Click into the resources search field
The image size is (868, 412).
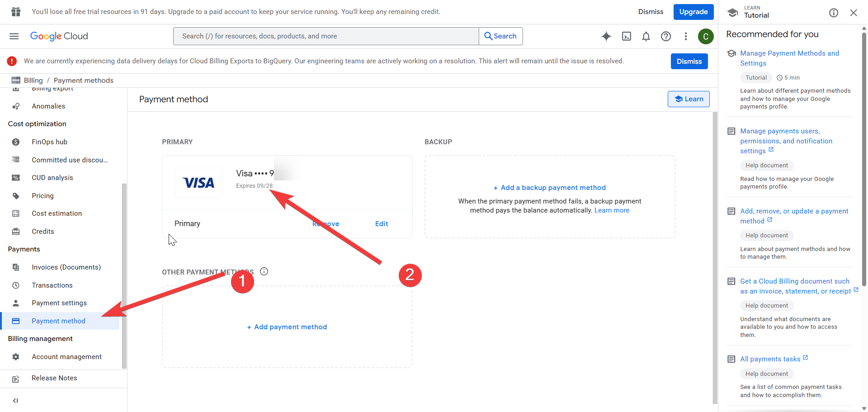point(326,36)
